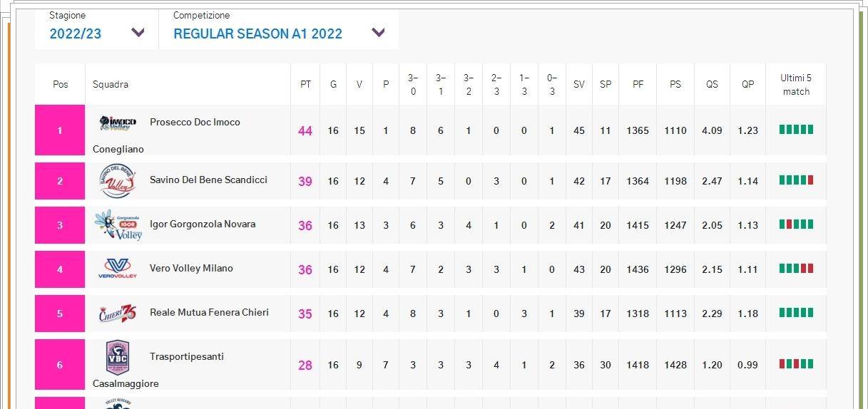Select Trasportipesanti Casalmaggiore team name

point(187,356)
